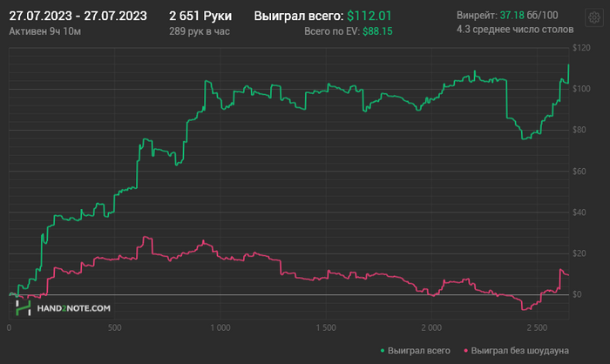Click the 2 000 x-axis label

tap(431, 327)
